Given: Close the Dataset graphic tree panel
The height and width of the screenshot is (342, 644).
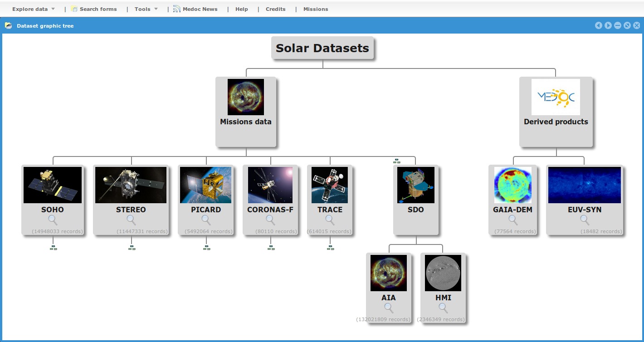Looking at the screenshot, I should coord(637,25).
